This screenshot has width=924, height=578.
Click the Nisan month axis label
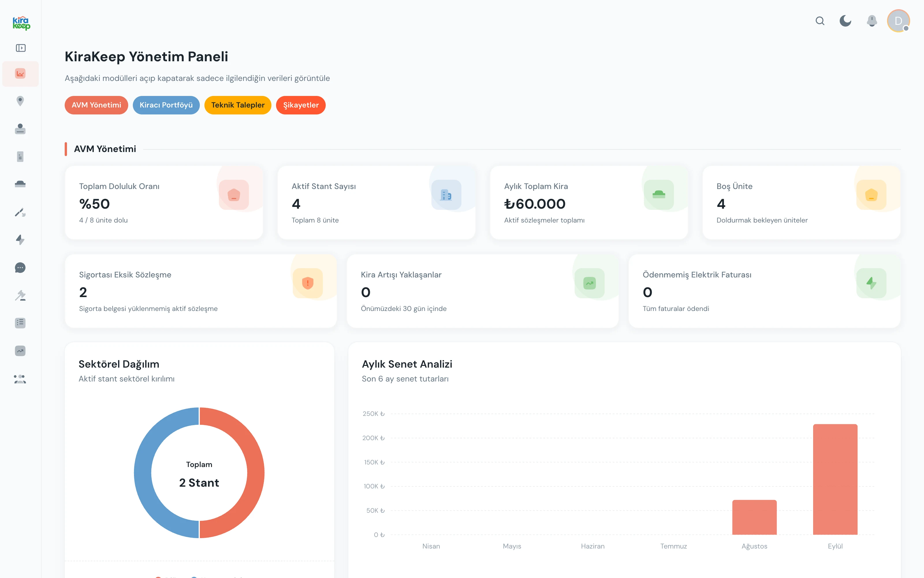[x=431, y=546]
